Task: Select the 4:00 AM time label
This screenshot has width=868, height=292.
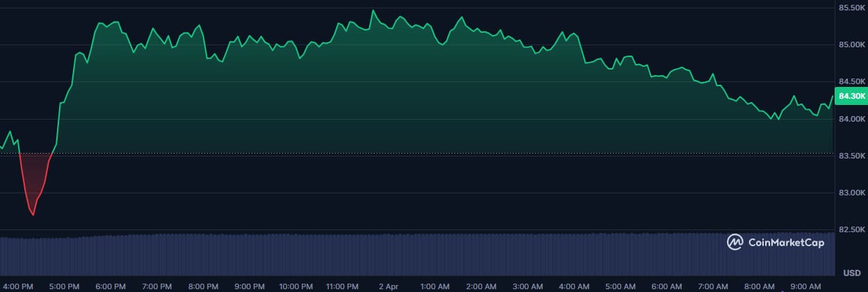Action: point(574,286)
